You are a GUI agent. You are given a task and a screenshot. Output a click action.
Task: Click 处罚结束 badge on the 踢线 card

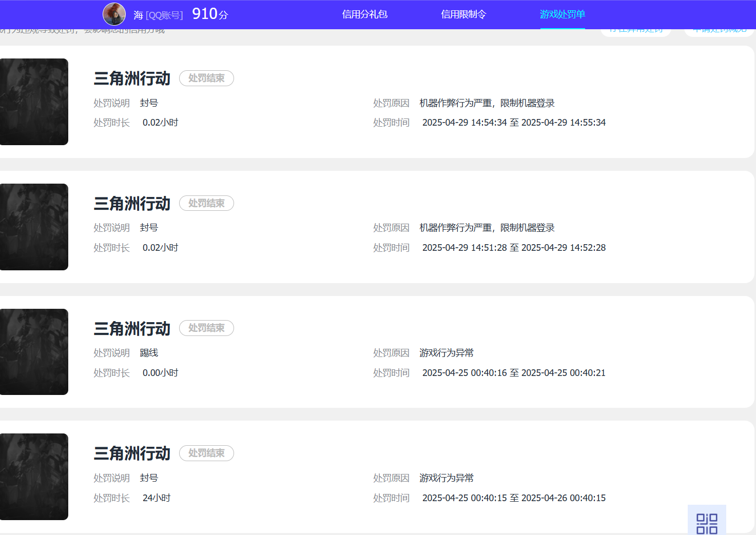point(206,328)
